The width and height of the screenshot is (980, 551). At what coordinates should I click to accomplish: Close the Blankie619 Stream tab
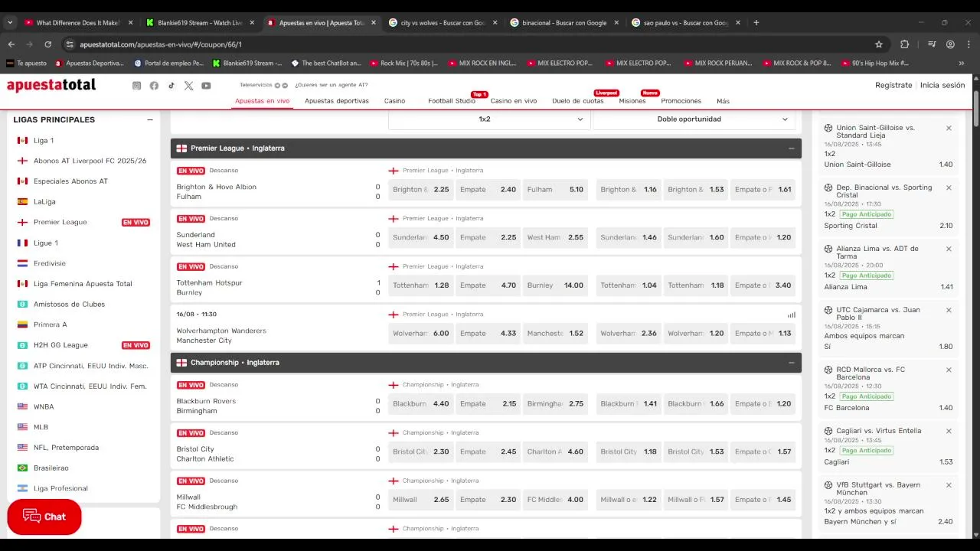point(252,23)
